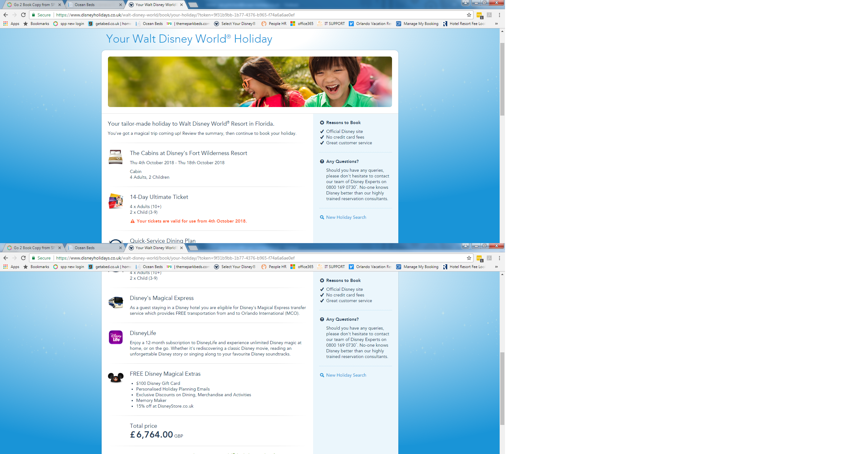The image size is (868, 454).
Task: Click the park ticket icon for 14-Day Ultimate Ticket
Action: (116, 201)
